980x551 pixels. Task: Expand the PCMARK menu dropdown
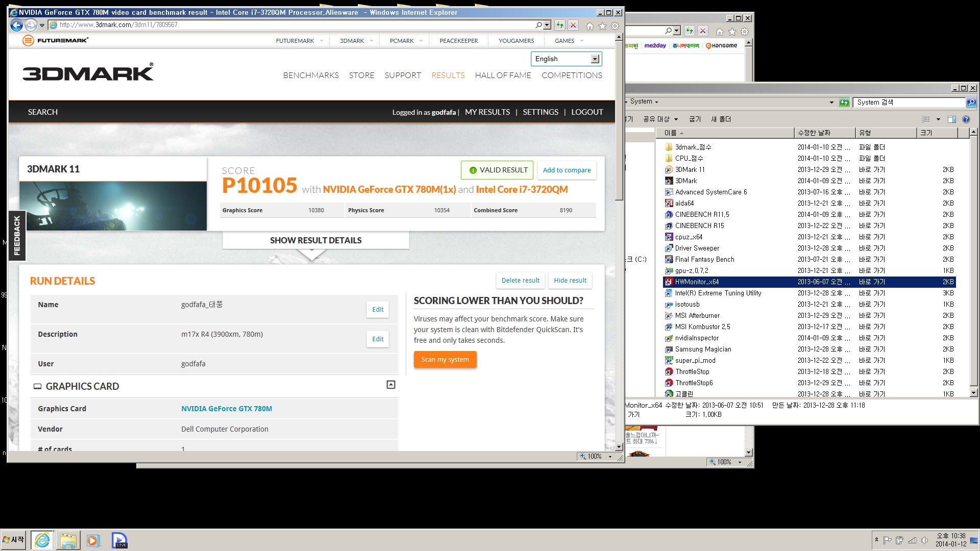[421, 41]
